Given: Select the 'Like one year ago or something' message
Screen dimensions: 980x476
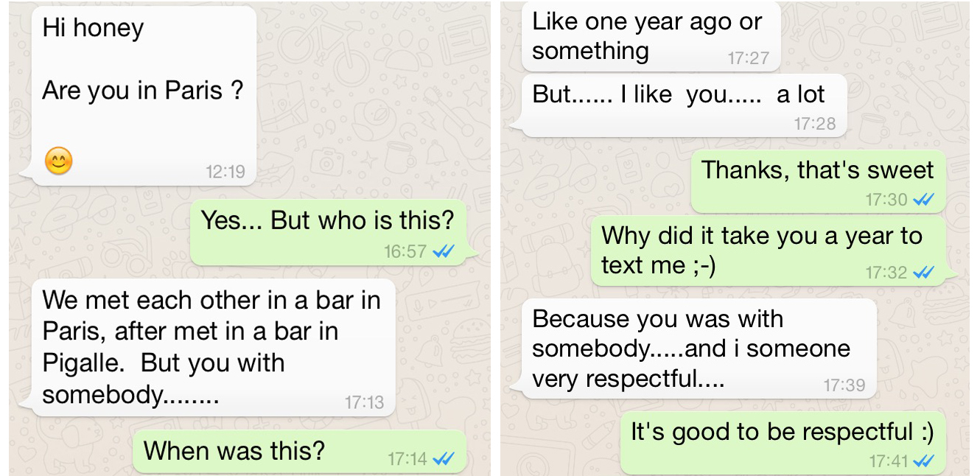Looking at the screenshot, I should coord(648,37).
